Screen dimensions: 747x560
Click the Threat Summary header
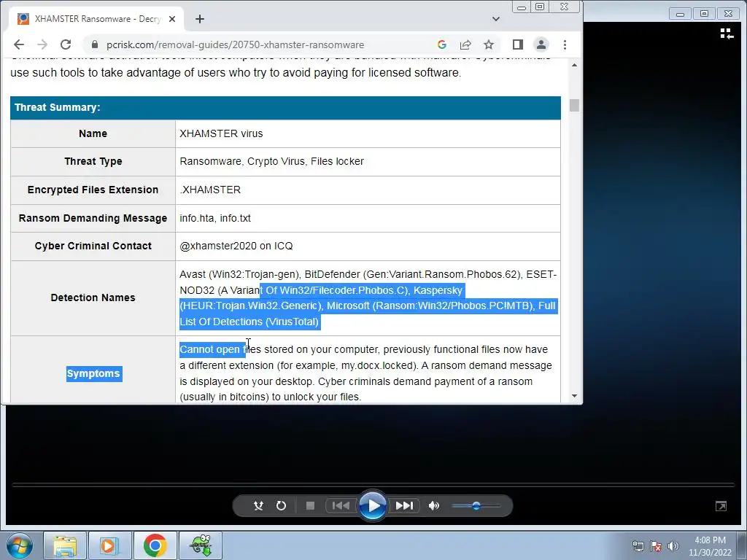(x=285, y=108)
